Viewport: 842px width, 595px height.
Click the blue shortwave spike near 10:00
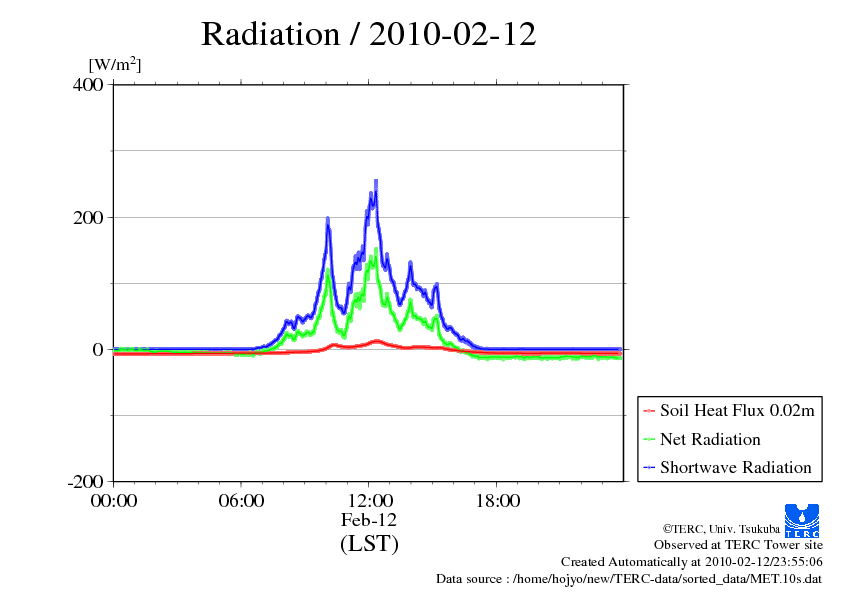tap(328, 222)
